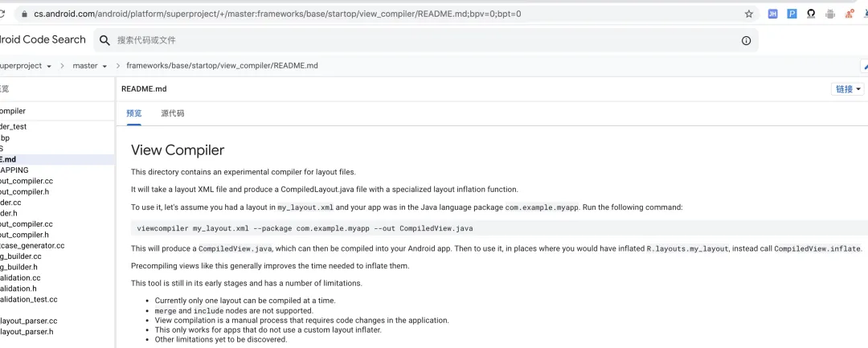Click the blue pencil edit button
The image size is (868, 348).
tap(865, 66)
